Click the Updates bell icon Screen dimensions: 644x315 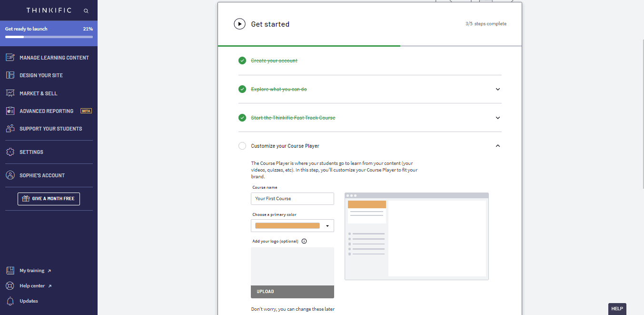pos(10,301)
